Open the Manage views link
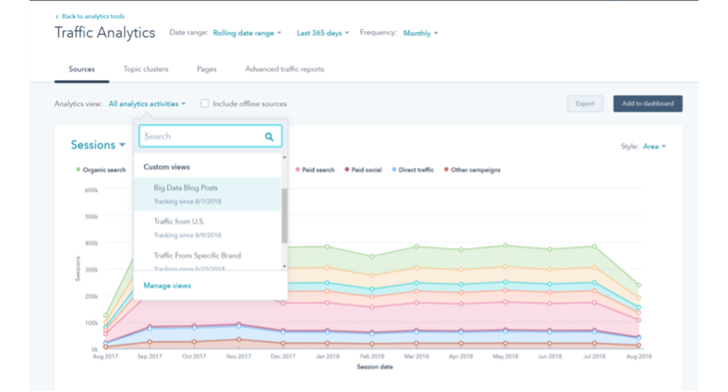 [167, 286]
